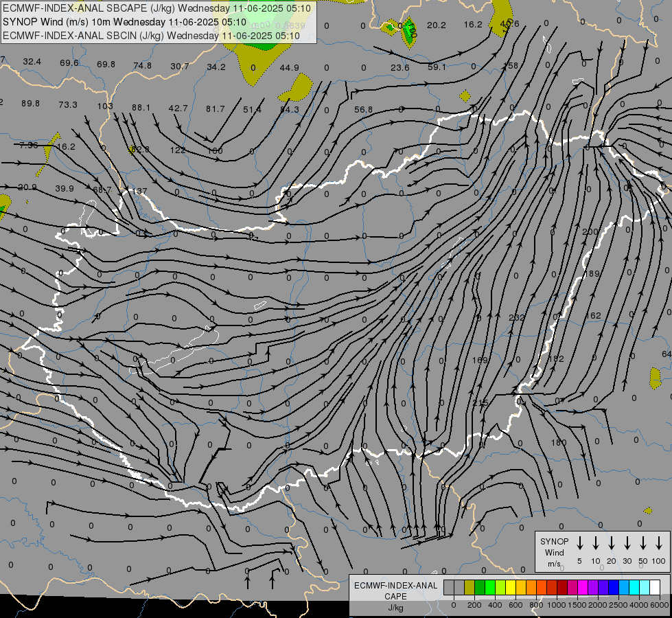The image size is (672, 618).
Task: Click the '1000' tick label on CAPE scale
Action: pyautogui.click(x=557, y=605)
